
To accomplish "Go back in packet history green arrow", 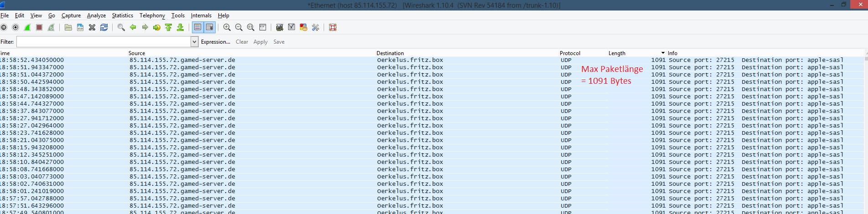I will click(x=133, y=27).
